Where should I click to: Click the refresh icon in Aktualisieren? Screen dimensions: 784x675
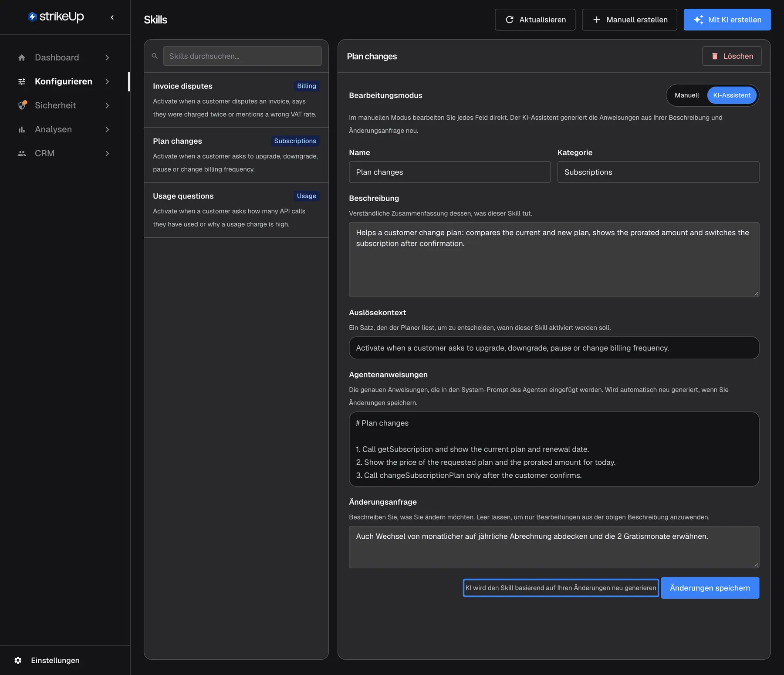(509, 20)
